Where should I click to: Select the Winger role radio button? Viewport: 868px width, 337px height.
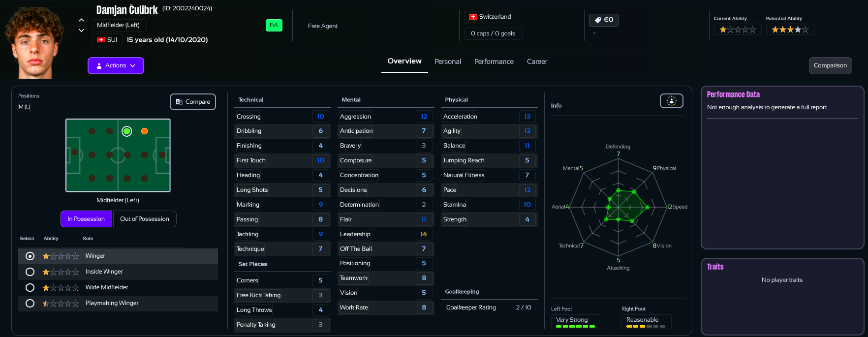(x=30, y=256)
